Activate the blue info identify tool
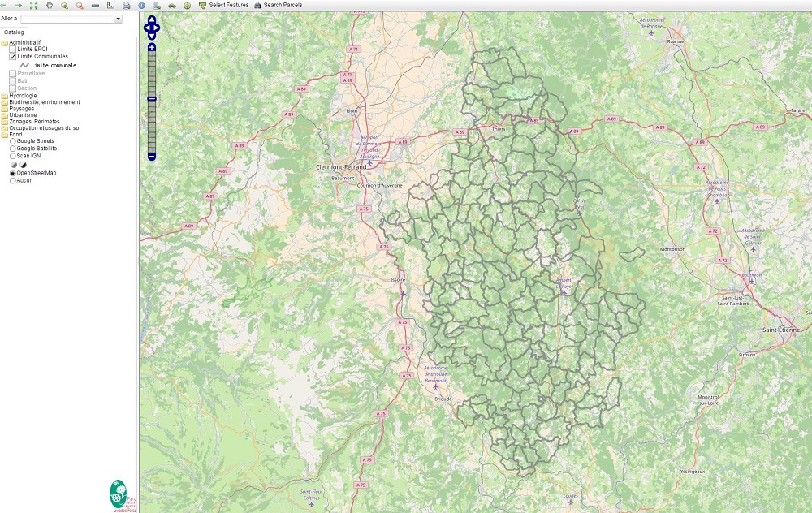The image size is (812, 513). (142, 5)
